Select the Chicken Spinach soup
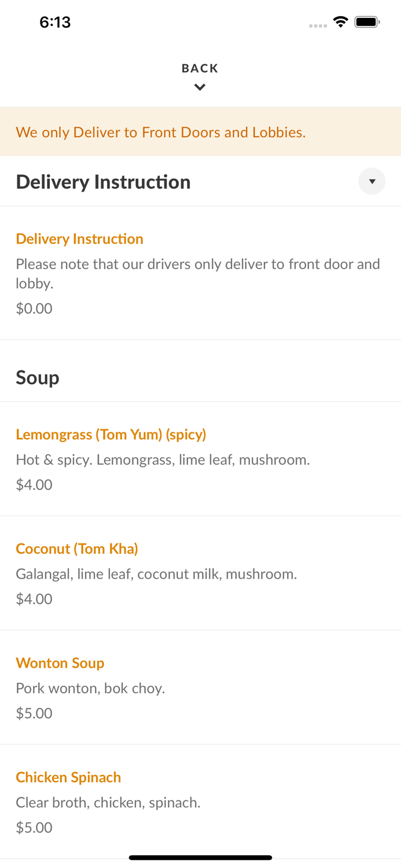Viewport: 401px width, 868px height. (x=68, y=777)
